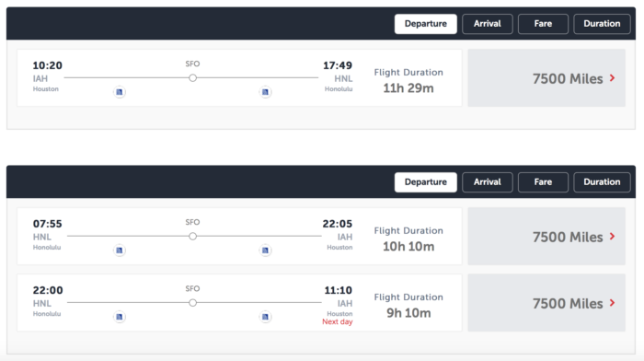
Task: Sort outbound flights by Fare
Action: [543, 24]
